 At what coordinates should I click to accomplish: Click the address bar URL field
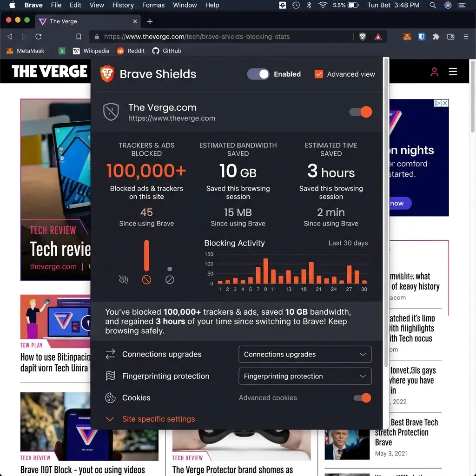coord(222,37)
